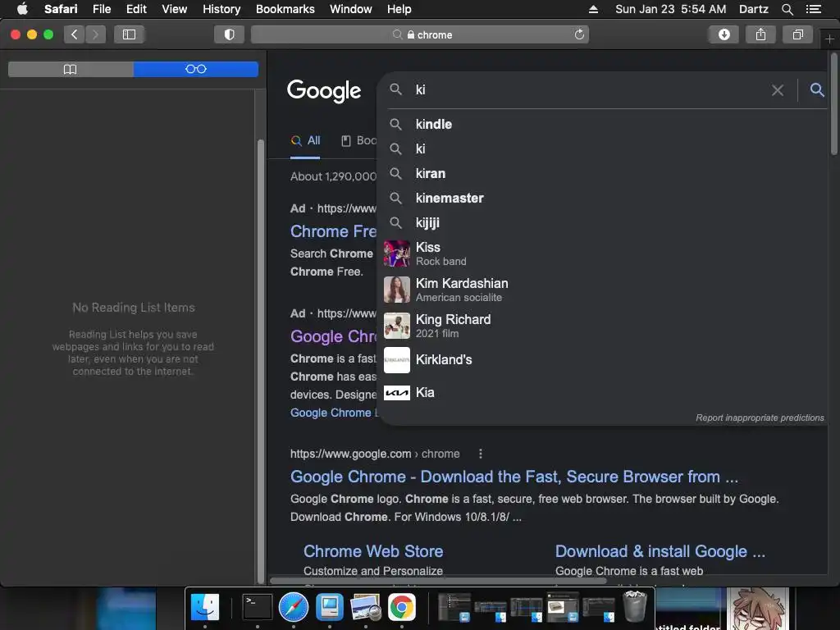The image size is (840, 630).
Task: Open the privacy report shield icon
Action: pos(230,34)
